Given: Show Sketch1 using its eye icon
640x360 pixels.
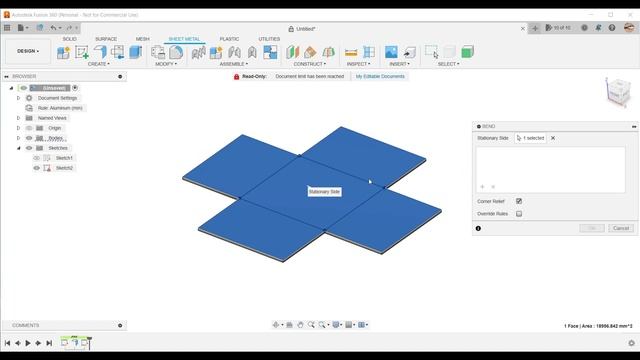Looking at the screenshot, I should pyautogui.click(x=37, y=158).
